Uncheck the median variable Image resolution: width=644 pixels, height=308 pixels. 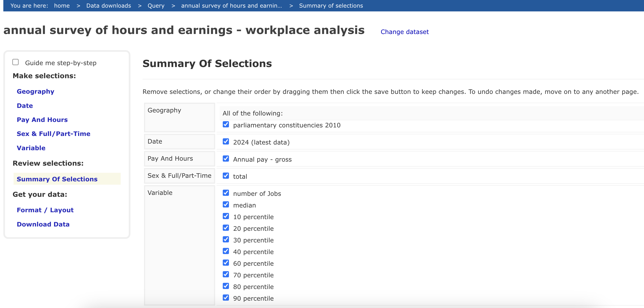pos(226,204)
